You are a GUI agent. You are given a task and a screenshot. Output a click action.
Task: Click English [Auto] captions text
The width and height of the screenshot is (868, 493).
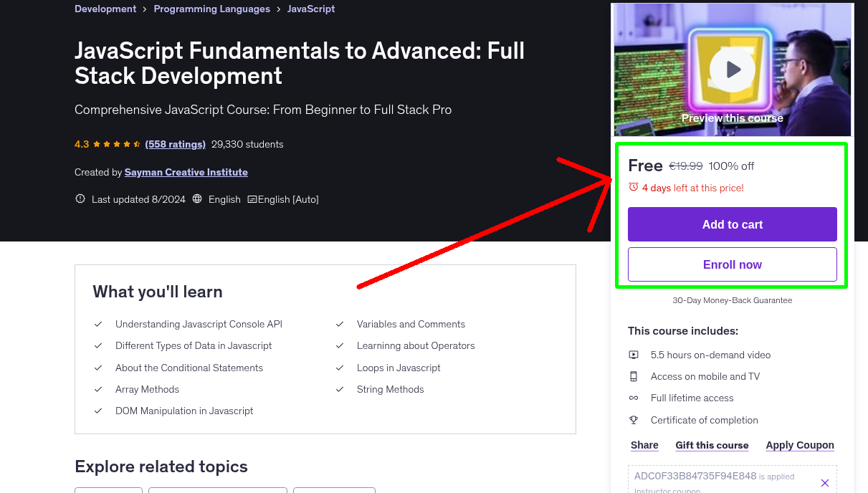pos(288,199)
